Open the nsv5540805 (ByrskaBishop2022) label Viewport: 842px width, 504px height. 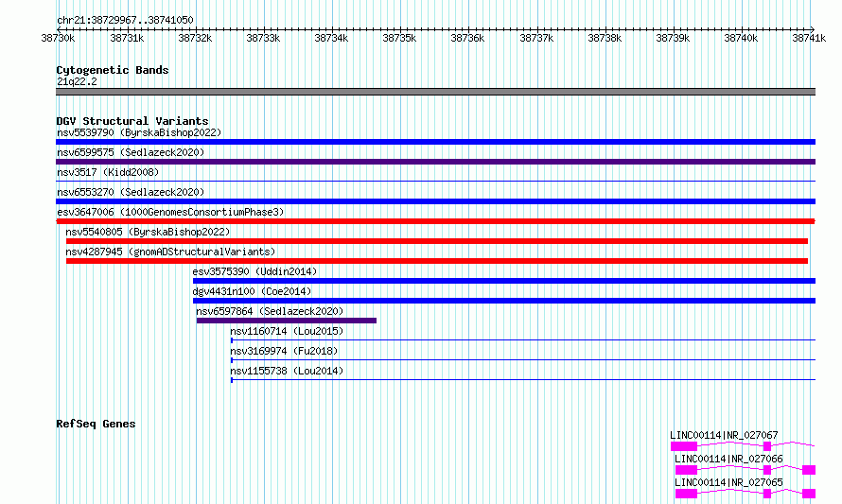[x=148, y=232]
